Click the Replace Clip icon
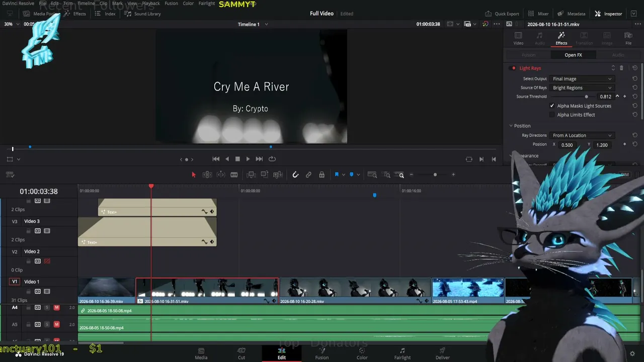Viewport: 644px width, 362px height. pyautogui.click(x=278, y=175)
